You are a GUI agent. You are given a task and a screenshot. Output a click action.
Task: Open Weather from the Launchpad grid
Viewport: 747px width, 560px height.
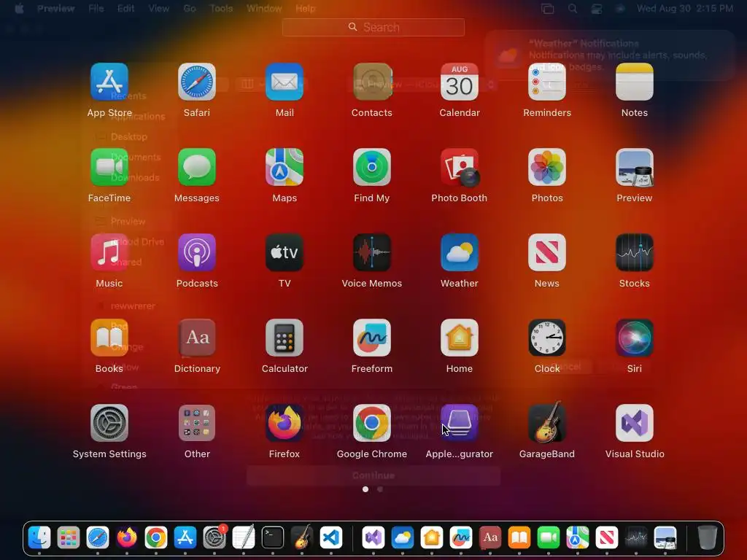point(460,252)
